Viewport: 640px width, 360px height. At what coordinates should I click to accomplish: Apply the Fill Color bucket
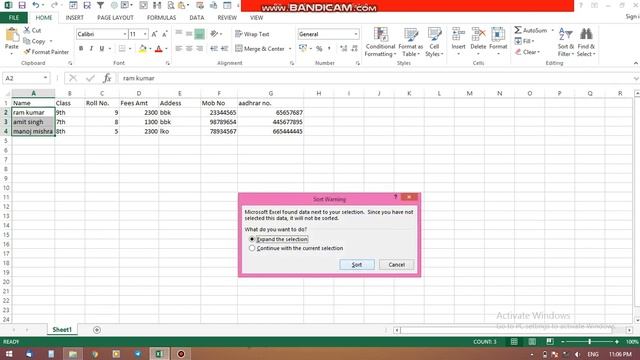tap(142, 49)
